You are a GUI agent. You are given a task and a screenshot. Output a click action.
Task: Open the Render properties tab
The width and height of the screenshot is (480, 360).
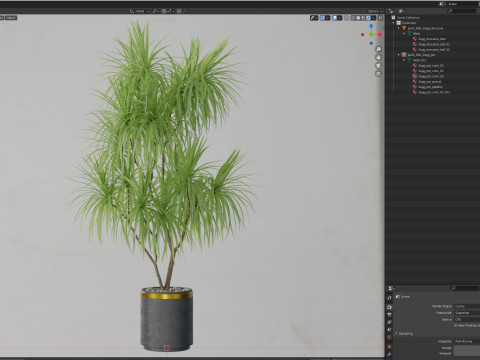click(389, 307)
